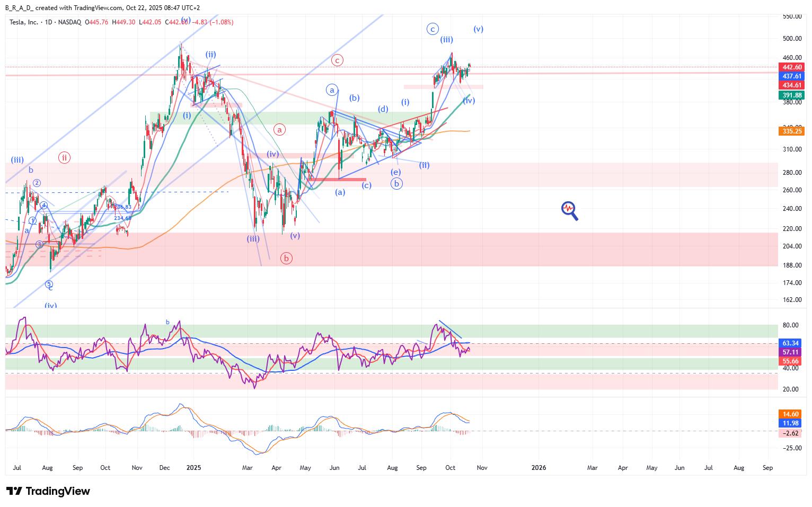812x507 pixels.
Task: Click the 2026 marker on time axis
Action: point(539,468)
